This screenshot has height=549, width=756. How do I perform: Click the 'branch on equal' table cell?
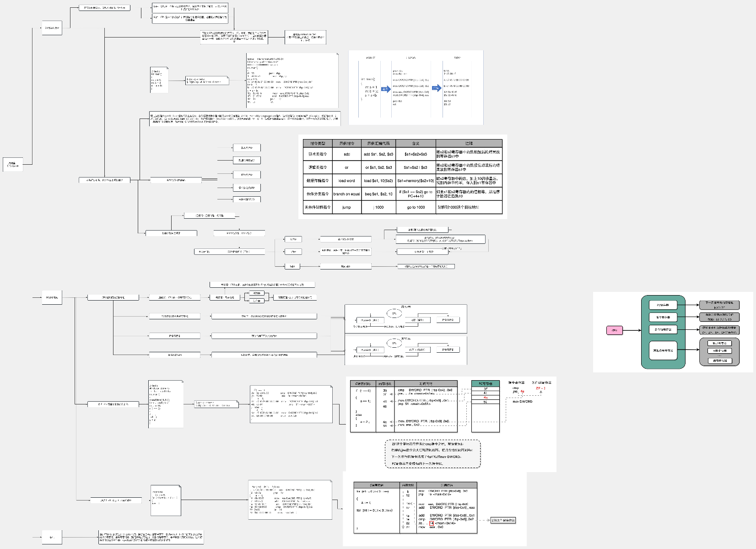pos(346,194)
